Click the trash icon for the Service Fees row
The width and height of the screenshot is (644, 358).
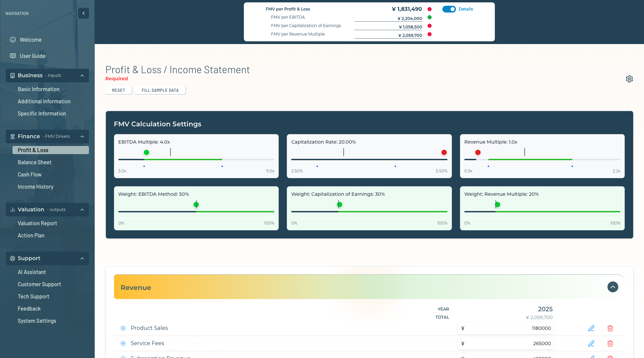pos(610,343)
